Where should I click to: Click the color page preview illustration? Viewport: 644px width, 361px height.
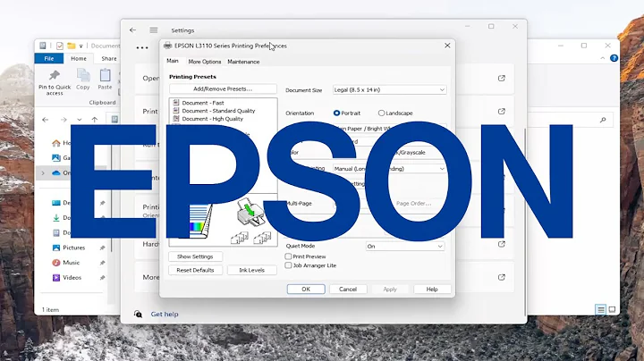(201, 221)
